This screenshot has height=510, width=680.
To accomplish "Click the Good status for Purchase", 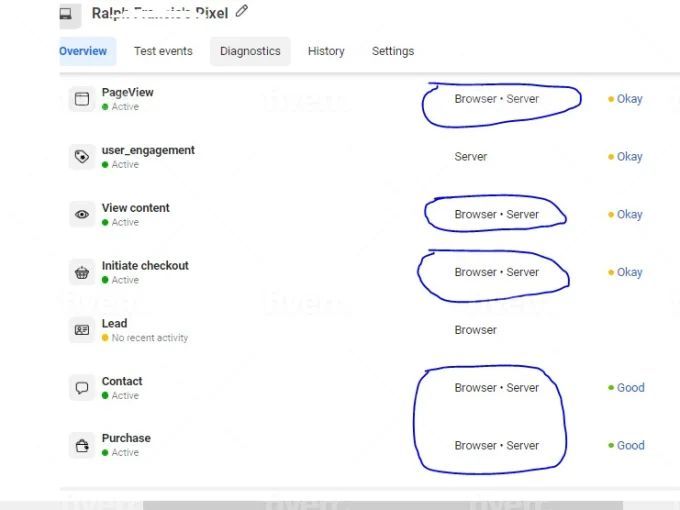I will point(630,445).
